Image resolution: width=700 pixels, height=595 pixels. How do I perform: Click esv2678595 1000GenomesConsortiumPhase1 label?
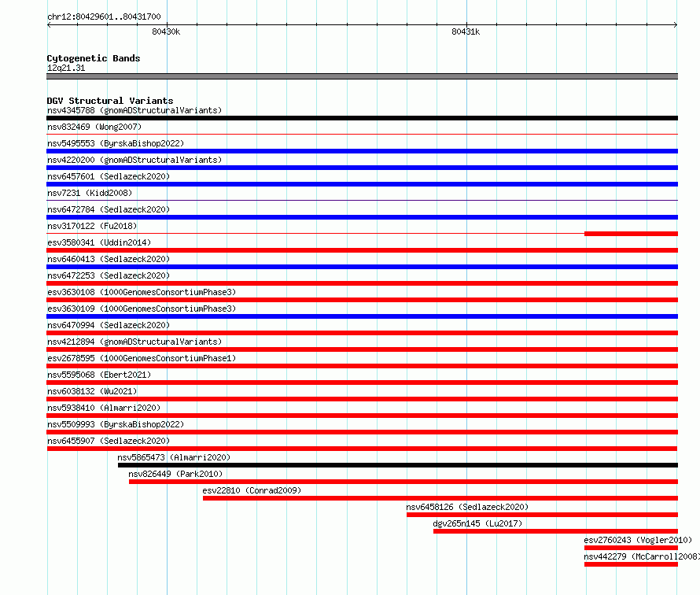[142, 358]
